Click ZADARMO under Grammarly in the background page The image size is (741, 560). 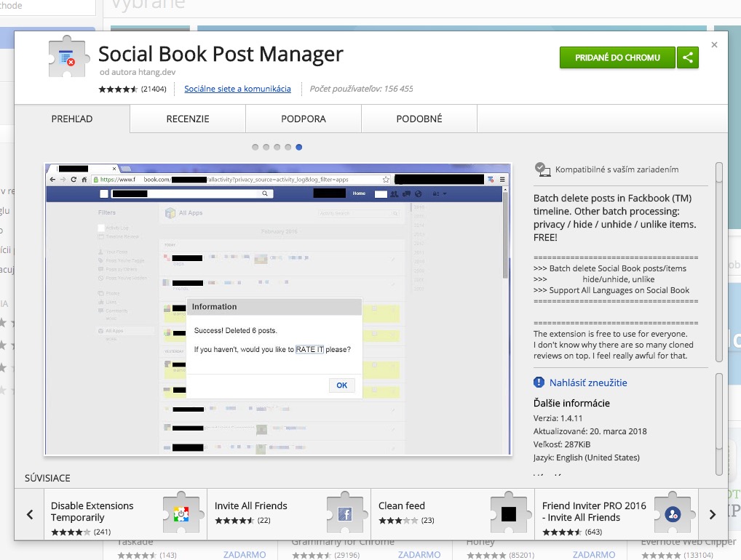(419, 555)
